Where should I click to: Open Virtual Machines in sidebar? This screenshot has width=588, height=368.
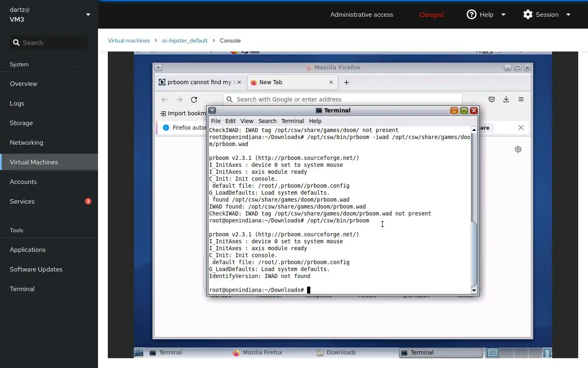pos(49,162)
